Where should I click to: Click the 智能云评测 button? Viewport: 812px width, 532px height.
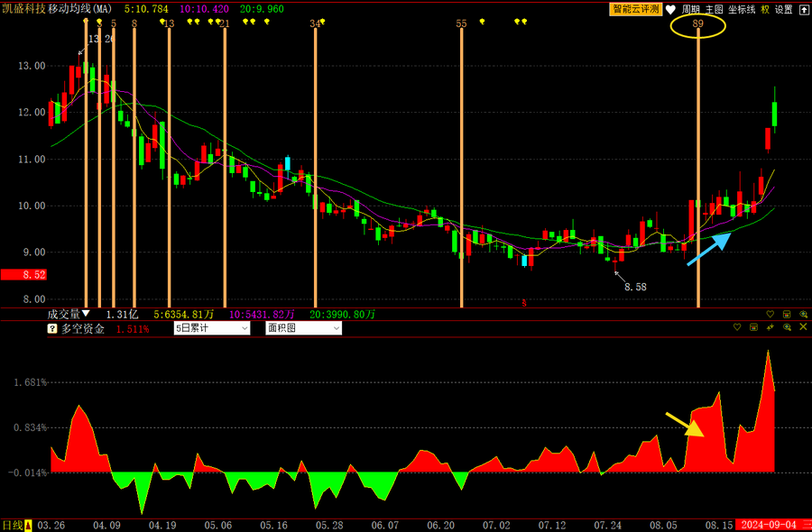(636, 9)
